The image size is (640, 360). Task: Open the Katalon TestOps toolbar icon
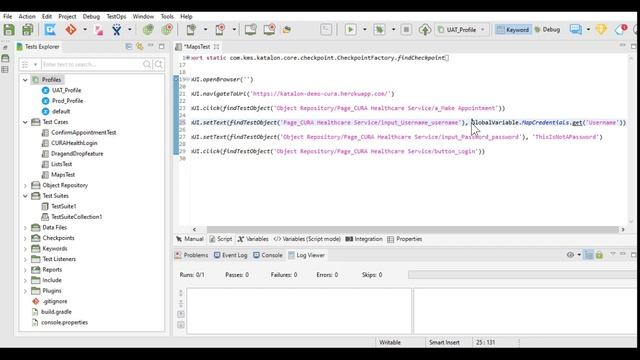pos(50,29)
